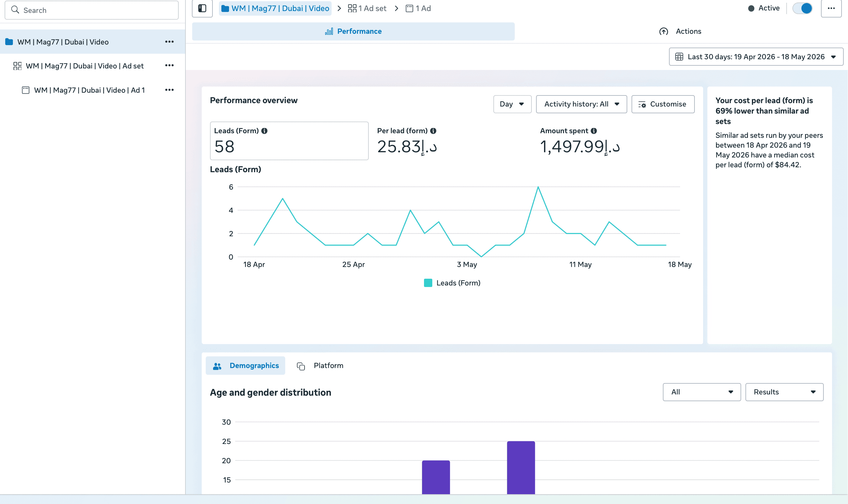Screen dimensions: 848x504
Task: Open more options for Dubai Video campaign
Action: (x=169, y=42)
